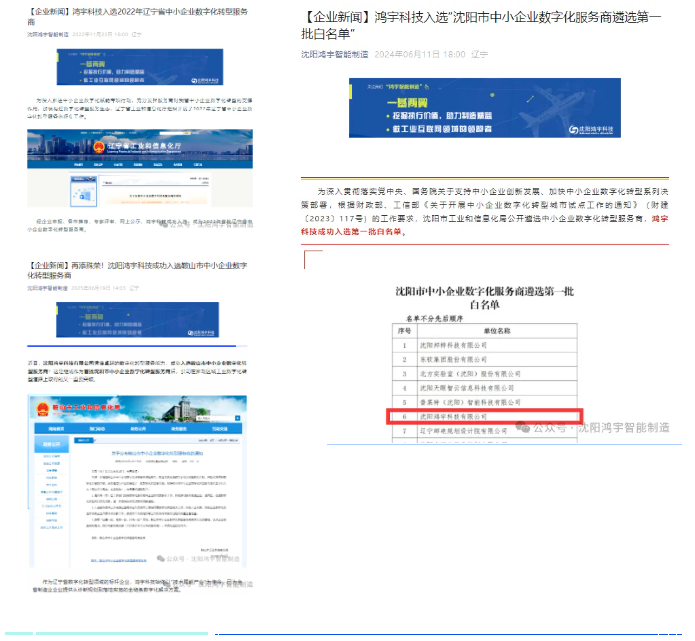This screenshot has width=695, height=641.
Task: Click the blue banner in top-left article
Action: click(x=139, y=67)
